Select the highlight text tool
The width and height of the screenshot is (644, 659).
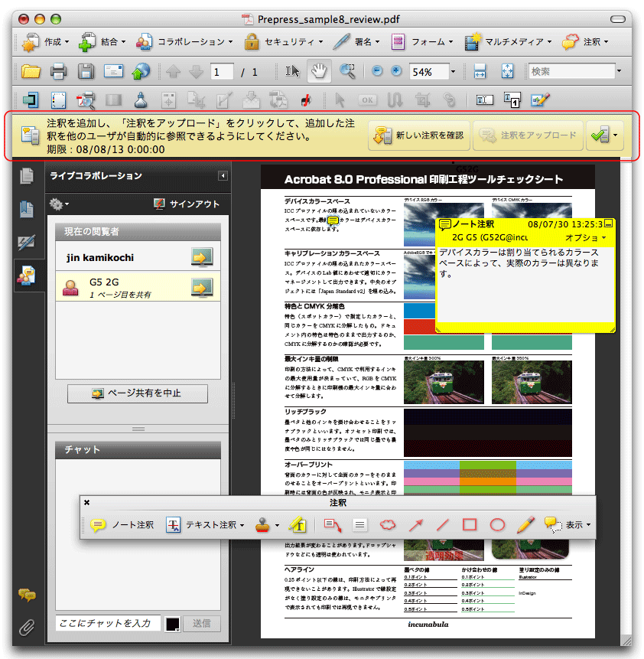[x=298, y=525]
